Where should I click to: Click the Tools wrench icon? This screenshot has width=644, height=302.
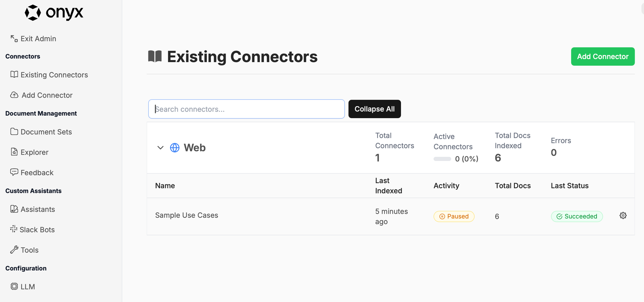pos(14,250)
